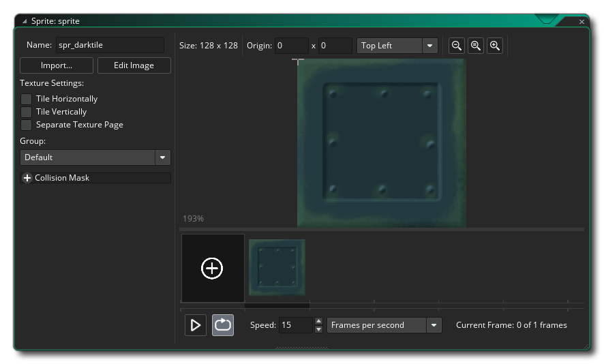Collapse the Sprite window title triangle

(x=25, y=21)
